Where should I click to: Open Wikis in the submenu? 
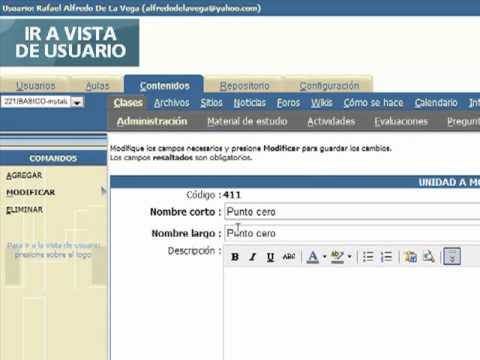322,103
